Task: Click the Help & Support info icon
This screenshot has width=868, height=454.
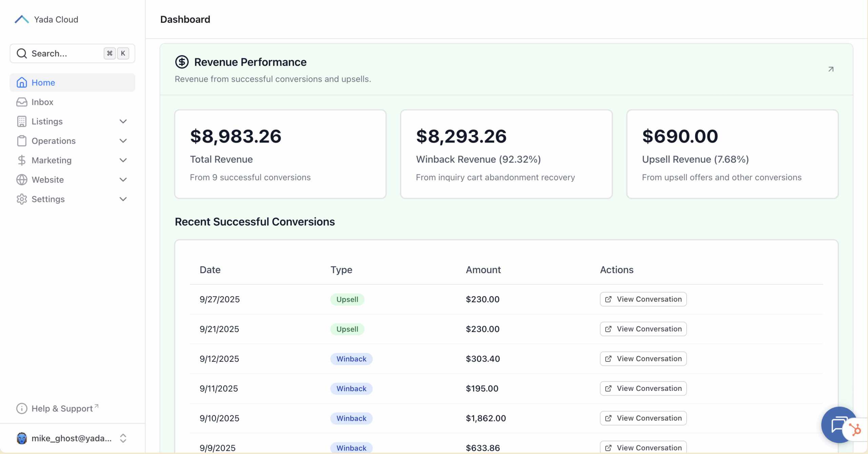Action: (22, 409)
